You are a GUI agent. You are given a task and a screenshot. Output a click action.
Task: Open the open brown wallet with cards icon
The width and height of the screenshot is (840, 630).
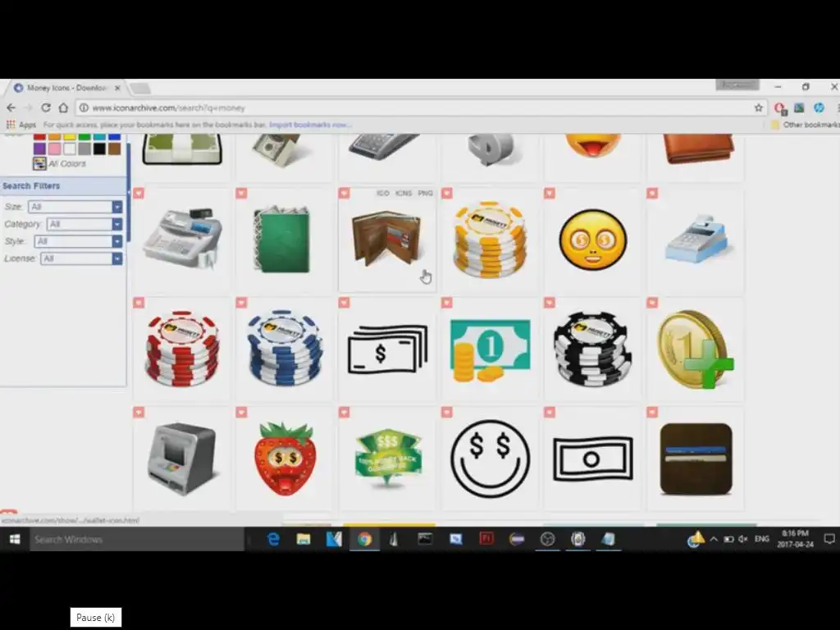click(386, 239)
